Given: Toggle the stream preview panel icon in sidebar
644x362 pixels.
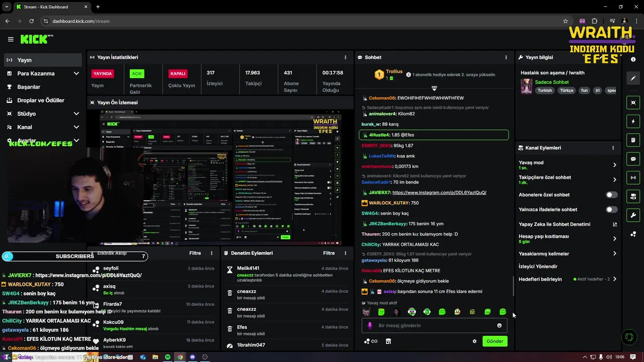Looking at the screenshot, I should [633, 103].
